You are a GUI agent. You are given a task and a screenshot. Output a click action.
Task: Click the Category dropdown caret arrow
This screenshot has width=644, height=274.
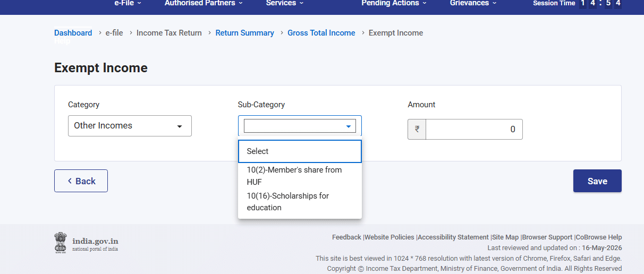tap(180, 126)
